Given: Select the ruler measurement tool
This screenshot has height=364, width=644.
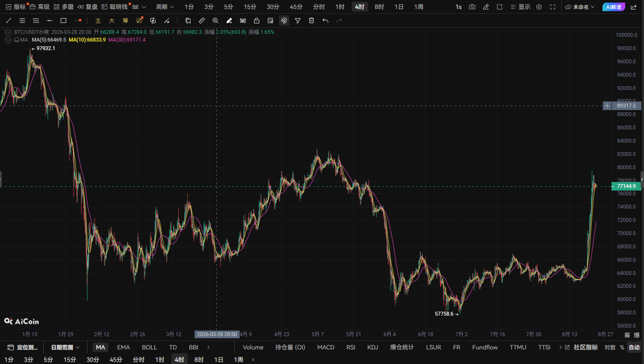Looking at the screenshot, I should [202, 21].
